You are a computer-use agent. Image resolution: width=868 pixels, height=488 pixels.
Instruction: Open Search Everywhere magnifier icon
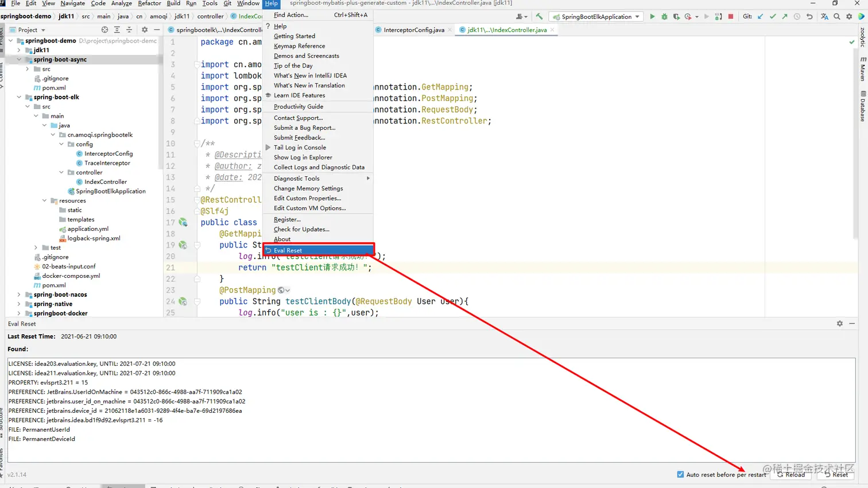pos(837,17)
